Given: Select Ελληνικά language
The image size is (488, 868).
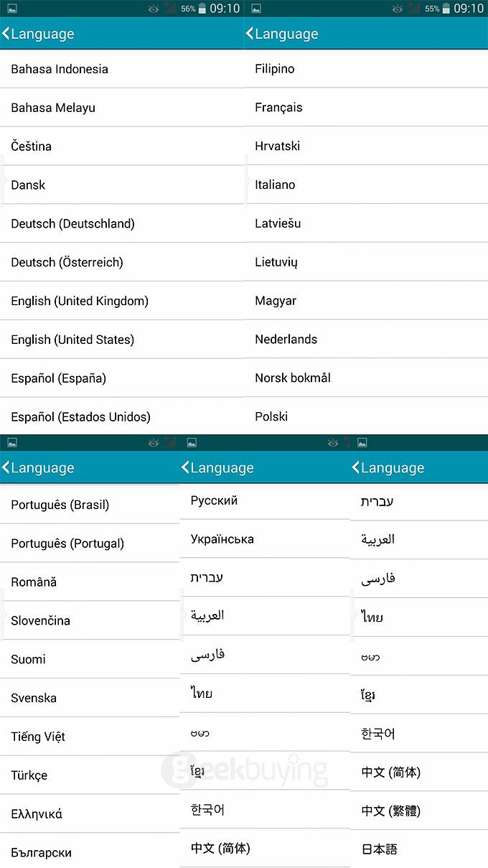Looking at the screenshot, I should point(90,813).
